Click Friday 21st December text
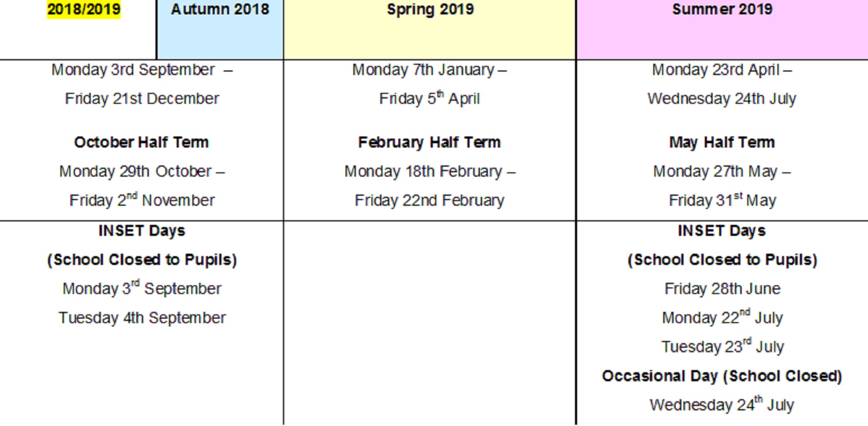This screenshot has height=426, width=868. tap(142, 99)
